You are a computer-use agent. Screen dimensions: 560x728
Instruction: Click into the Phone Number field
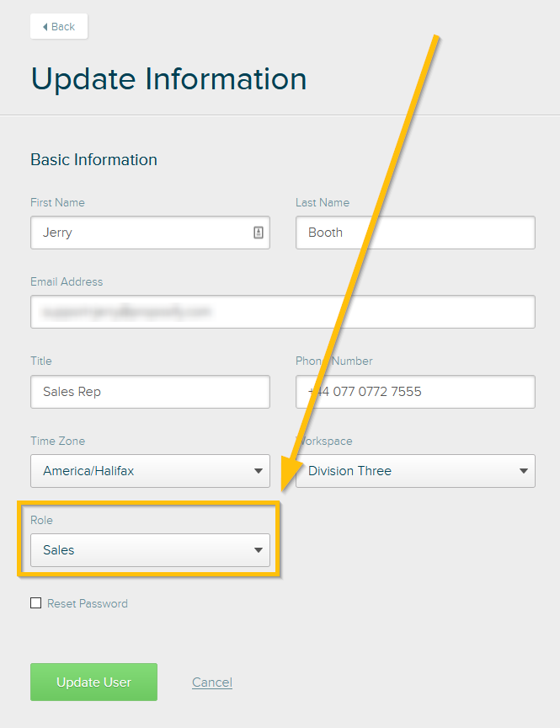coord(416,392)
